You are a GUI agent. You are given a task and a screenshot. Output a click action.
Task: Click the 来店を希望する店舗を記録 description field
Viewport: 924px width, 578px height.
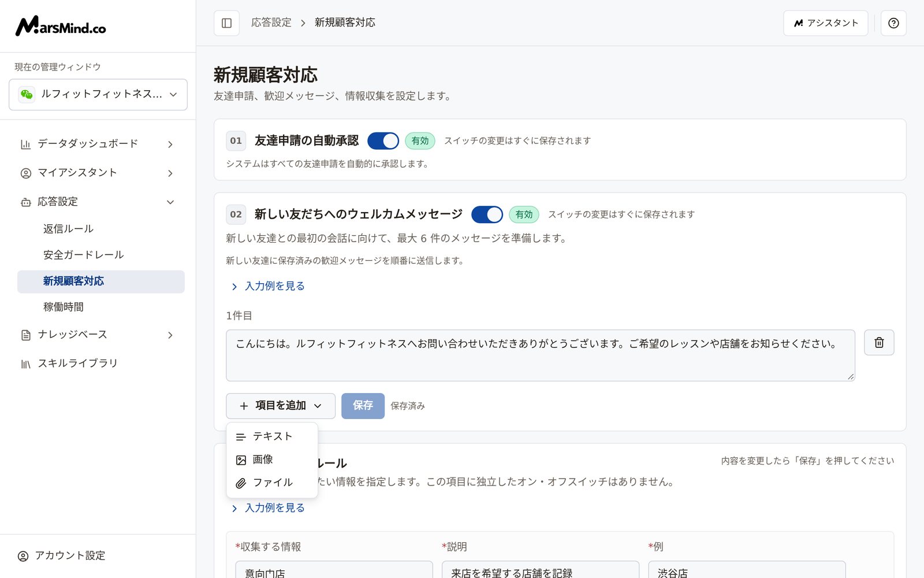pos(541,570)
